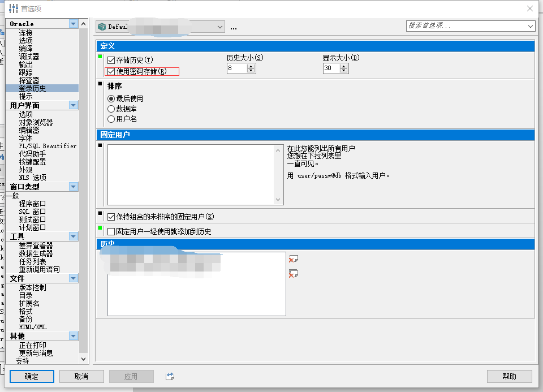Click the 确定 button
This screenshot has width=543, height=392.
(x=31, y=376)
